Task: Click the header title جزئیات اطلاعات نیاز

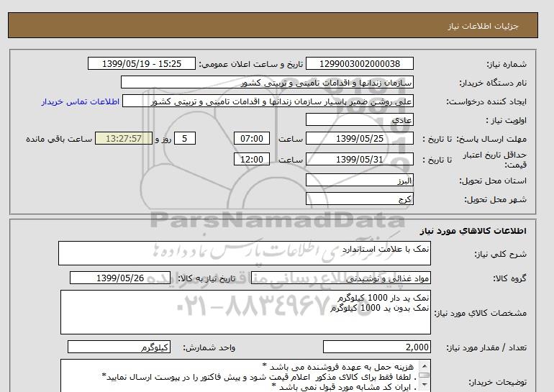Action: coord(483,27)
